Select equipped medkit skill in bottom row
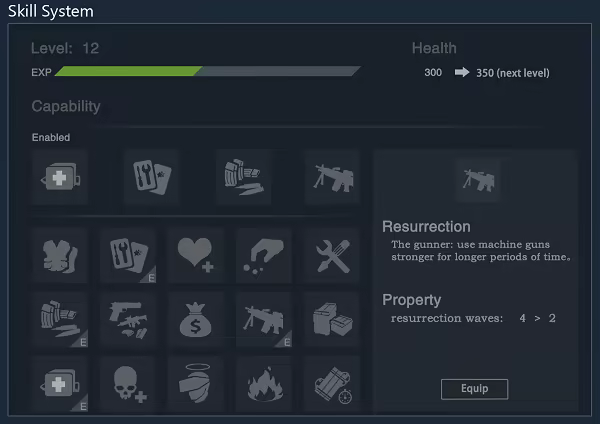 click(x=60, y=384)
